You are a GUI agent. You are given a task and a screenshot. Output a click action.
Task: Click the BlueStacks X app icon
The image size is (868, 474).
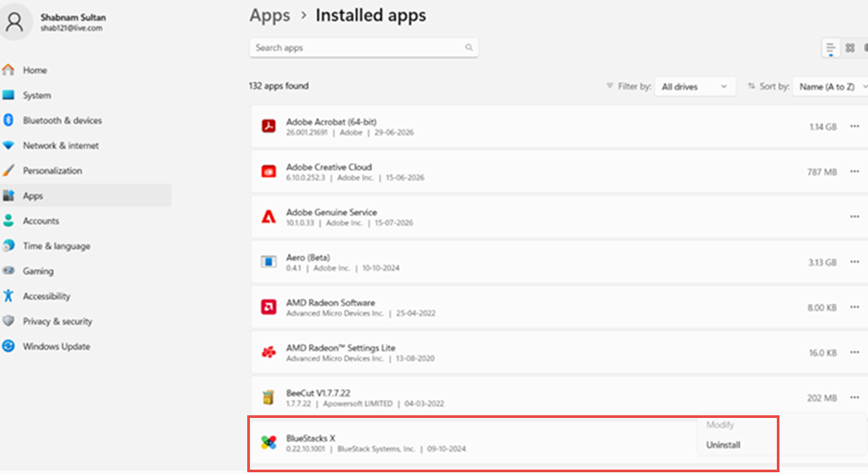point(268,442)
